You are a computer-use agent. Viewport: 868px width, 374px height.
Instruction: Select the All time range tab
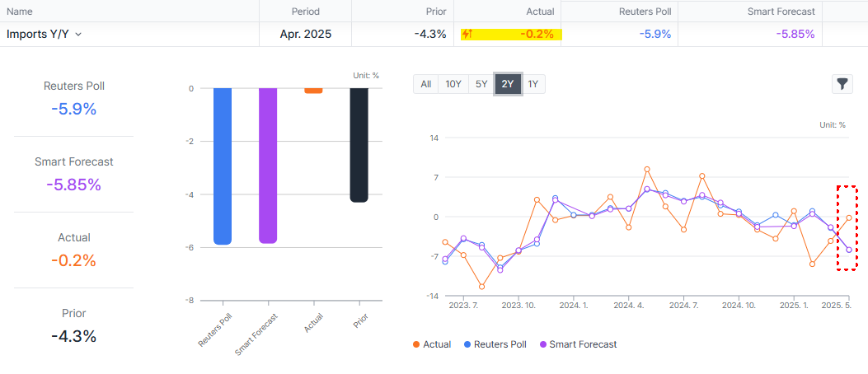coord(425,84)
